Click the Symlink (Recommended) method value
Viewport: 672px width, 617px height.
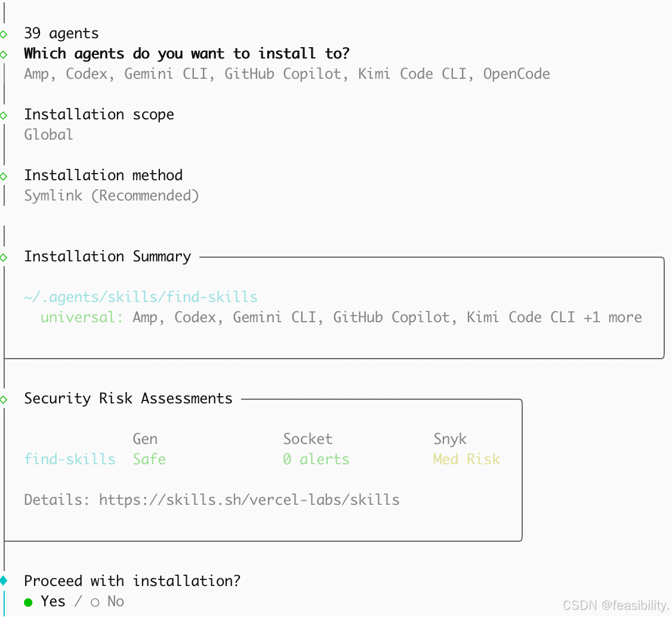coord(112,196)
